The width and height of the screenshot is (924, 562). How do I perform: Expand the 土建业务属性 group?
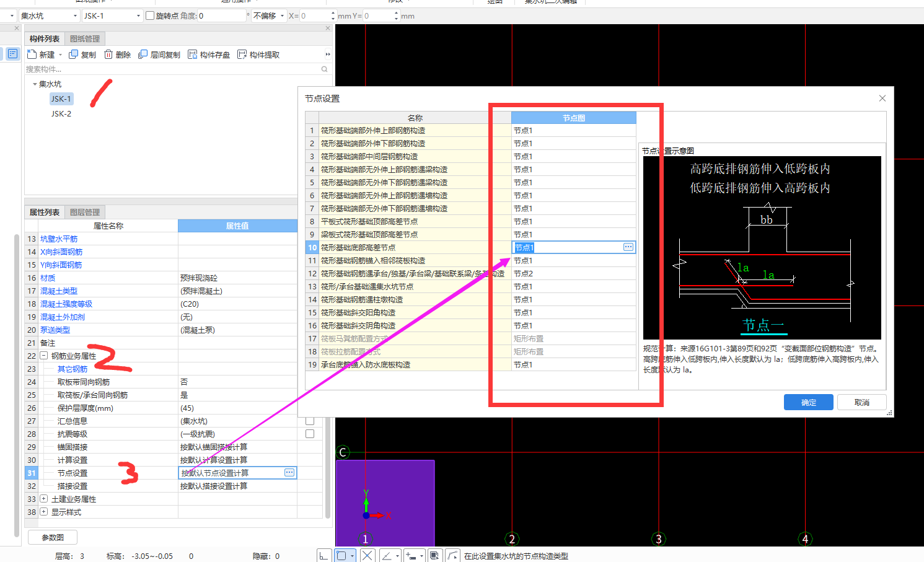click(44, 499)
